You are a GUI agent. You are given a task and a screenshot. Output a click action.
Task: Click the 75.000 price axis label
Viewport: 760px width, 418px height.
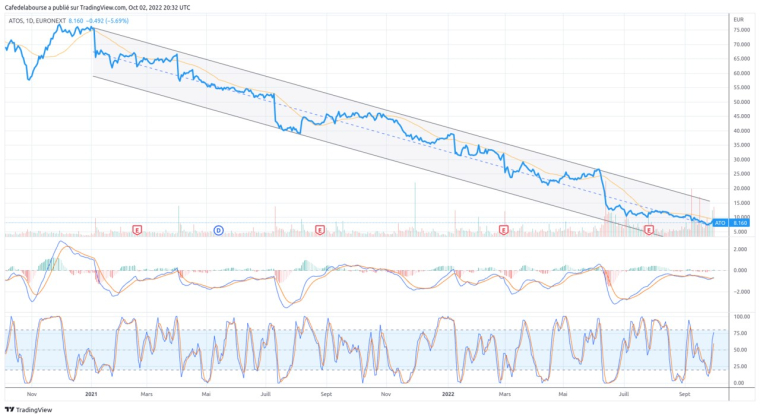coord(742,30)
